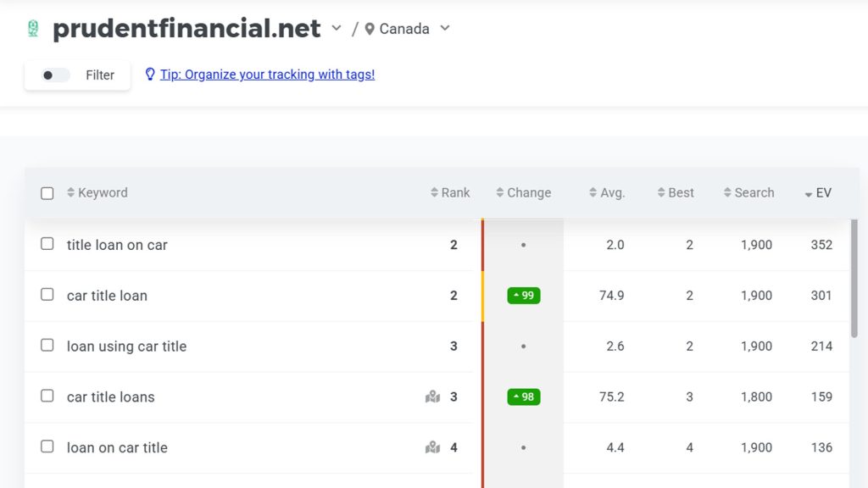Sort table by Change column
This screenshot has height=488, width=868.
point(524,192)
